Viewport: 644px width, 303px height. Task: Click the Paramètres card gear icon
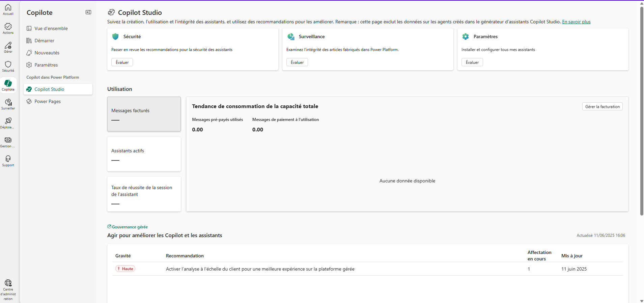(x=466, y=36)
